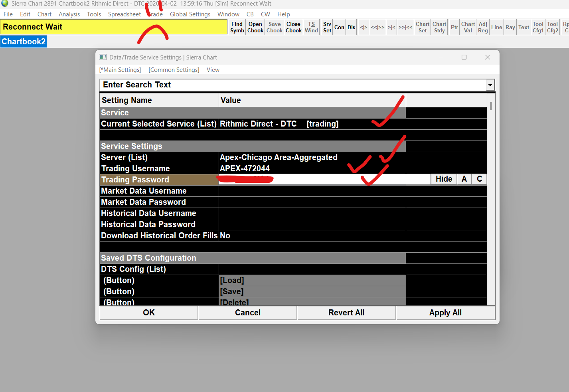Toggle Download Historical Order Fills value No
The height and width of the screenshot is (392, 569).
coord(312,236)
